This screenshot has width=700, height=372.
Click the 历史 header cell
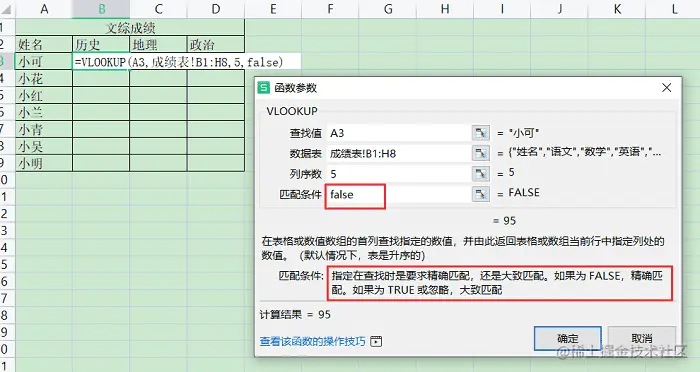point(101,44)
